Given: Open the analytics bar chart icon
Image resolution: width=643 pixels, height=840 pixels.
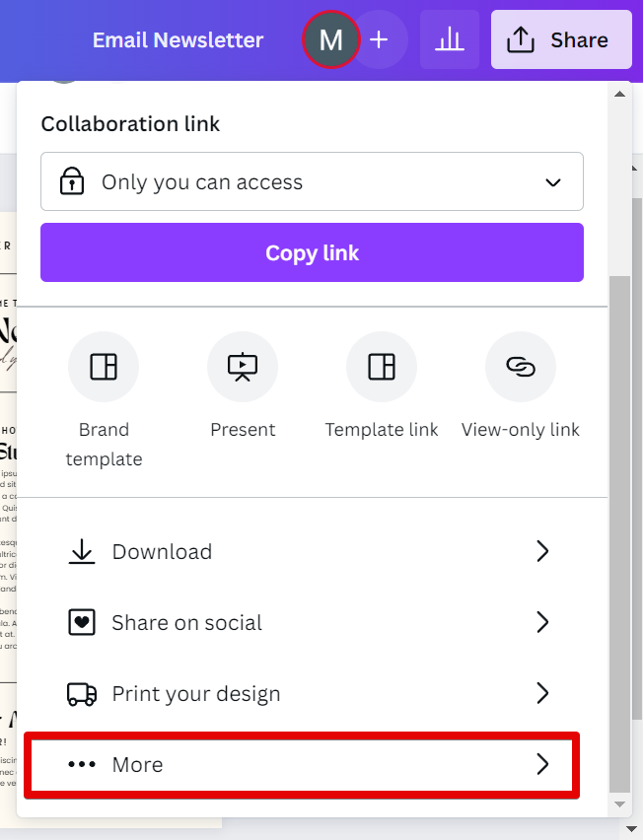Looking at the screenshot, I should click(x=450, y=40).
